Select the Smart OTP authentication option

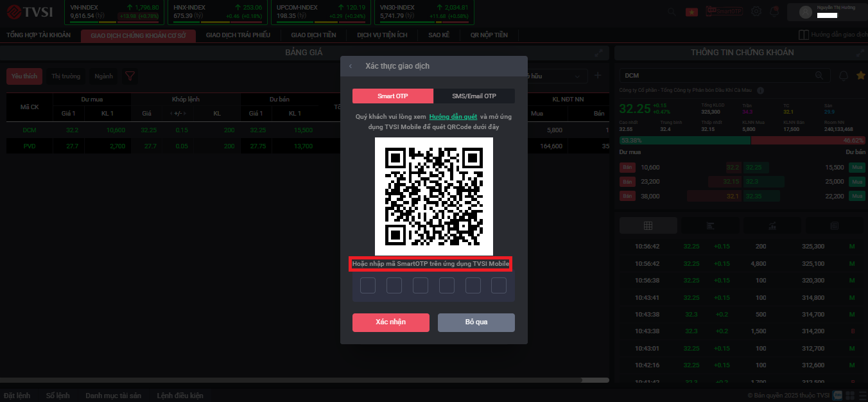(x=393, y=96)
